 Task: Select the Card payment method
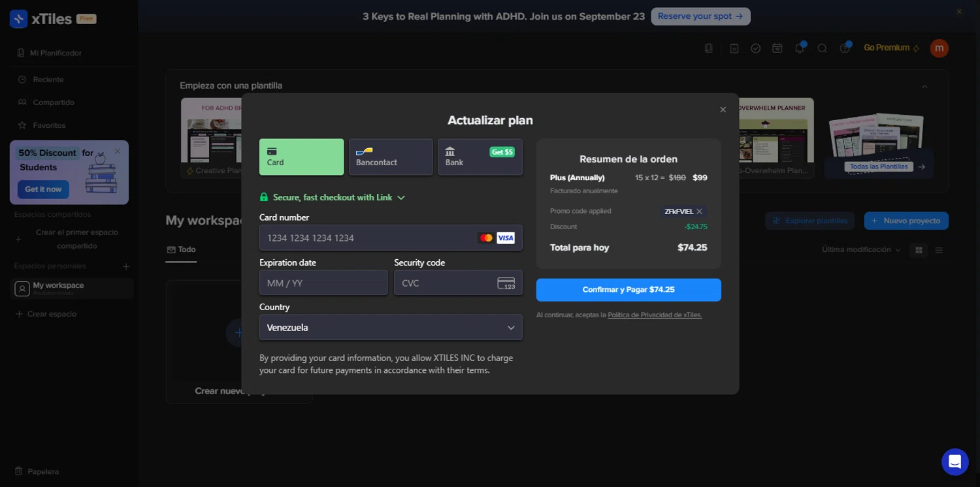301,157
